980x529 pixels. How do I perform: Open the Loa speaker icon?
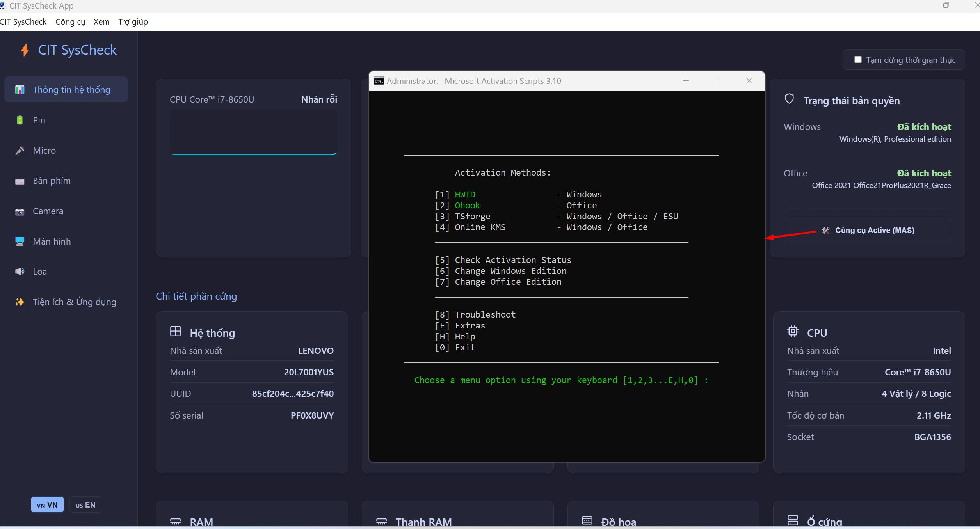point(20,272)
